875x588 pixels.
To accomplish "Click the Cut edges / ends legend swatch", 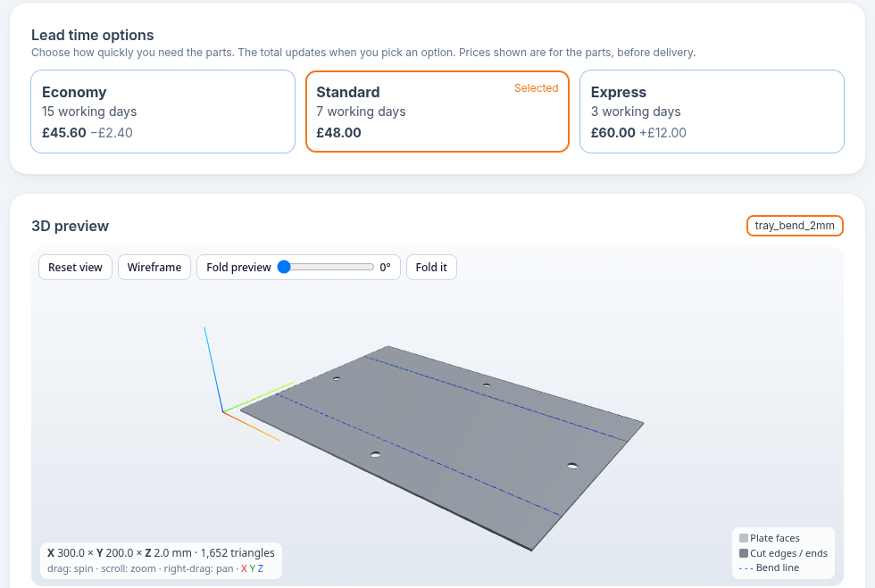I will 743,553.
